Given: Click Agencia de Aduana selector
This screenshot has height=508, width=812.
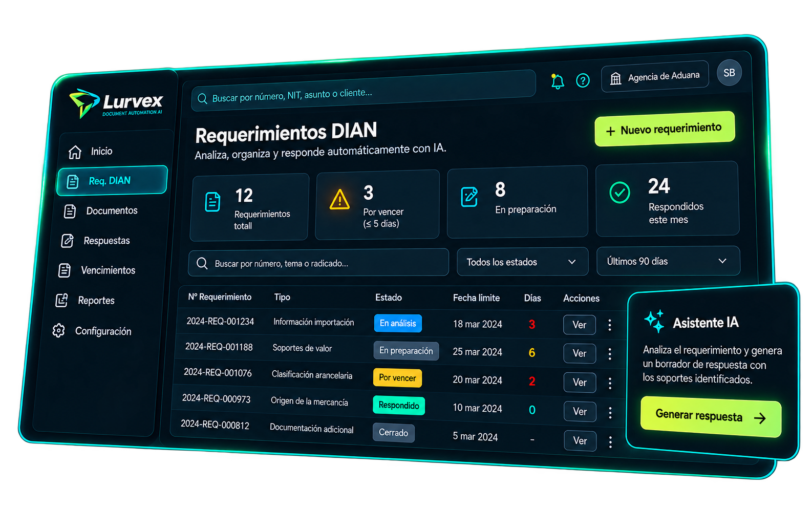Looking at the screenshot, I should (x=655, y=77).
